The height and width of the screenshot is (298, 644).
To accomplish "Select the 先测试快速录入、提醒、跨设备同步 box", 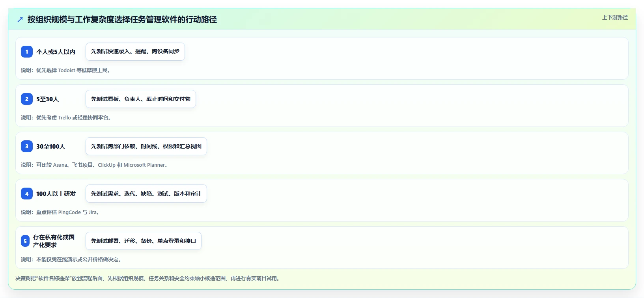I will (x=135, y=52).
